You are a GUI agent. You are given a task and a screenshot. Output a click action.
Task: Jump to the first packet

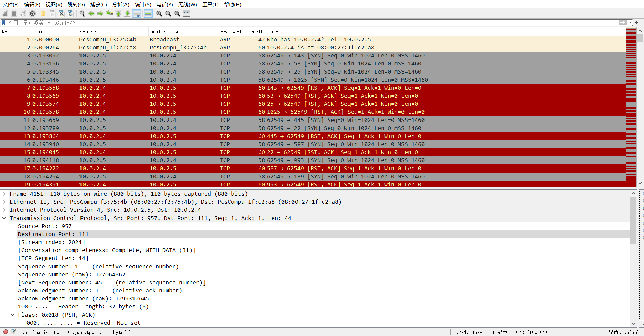click(118, 14)
